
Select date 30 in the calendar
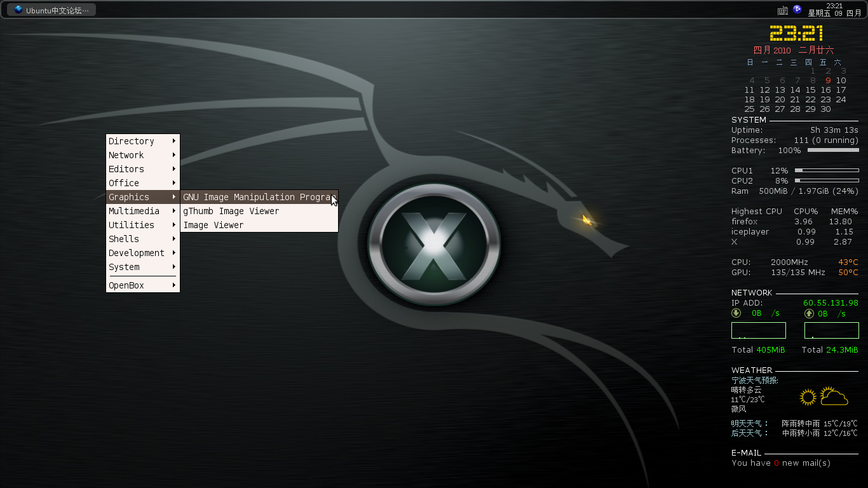click(825, 109)
